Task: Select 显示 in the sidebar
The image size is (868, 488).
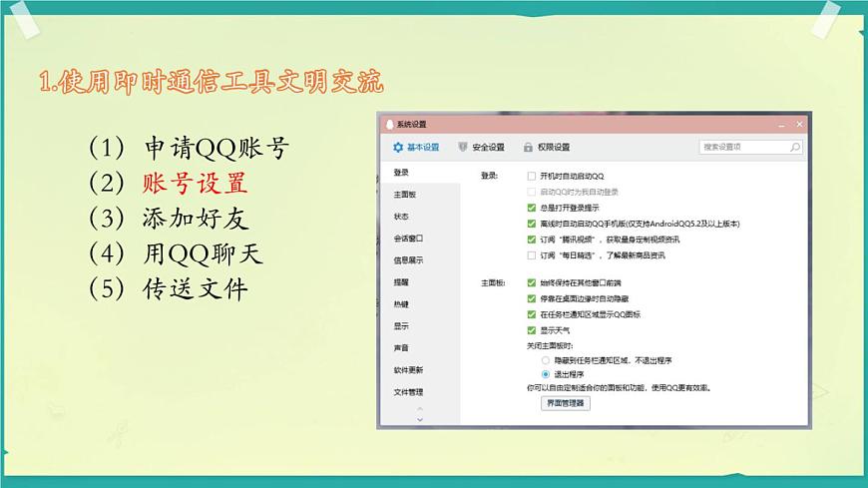Action: tap(420, 326)
